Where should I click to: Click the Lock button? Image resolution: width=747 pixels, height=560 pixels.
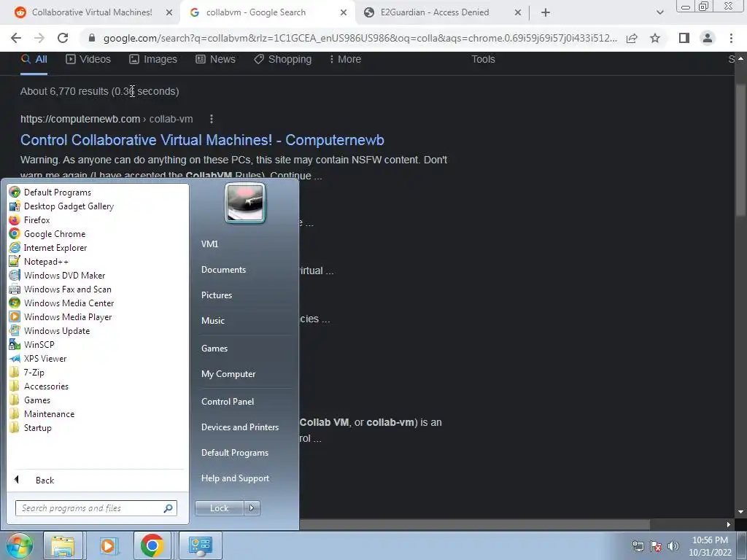pos(219,508)
